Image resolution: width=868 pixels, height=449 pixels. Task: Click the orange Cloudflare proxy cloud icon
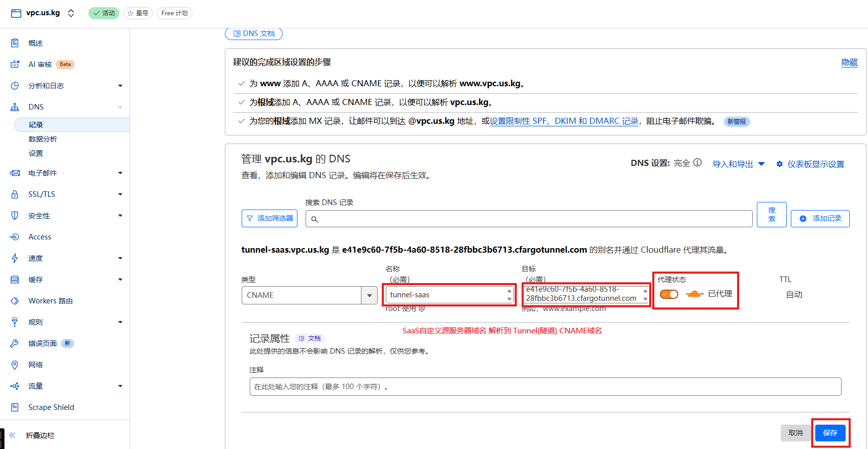694,294
